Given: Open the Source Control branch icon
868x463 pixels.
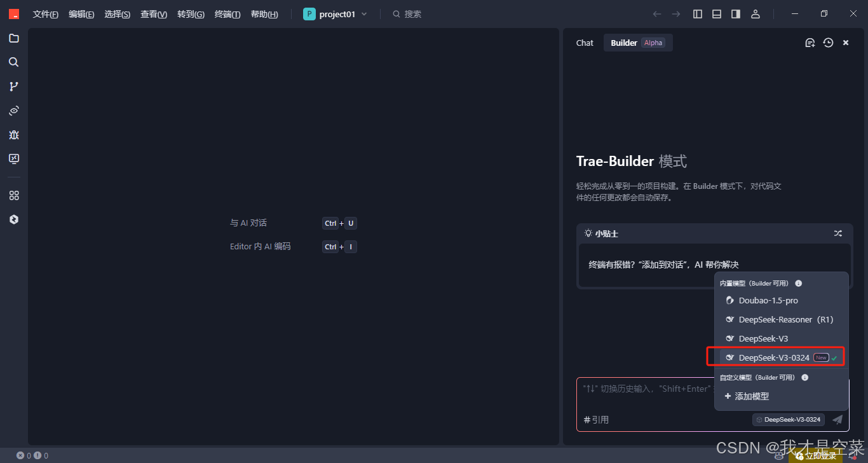Looking at the screenshot, I should [14, 86].
